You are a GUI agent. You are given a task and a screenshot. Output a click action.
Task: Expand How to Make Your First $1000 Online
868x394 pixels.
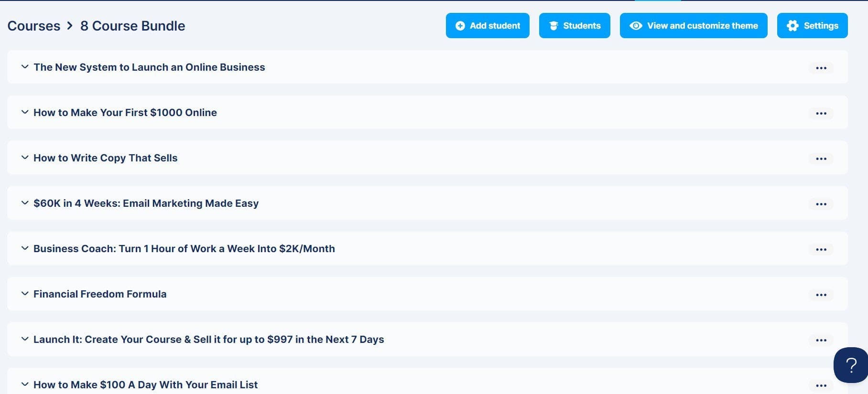pos(25,112)
